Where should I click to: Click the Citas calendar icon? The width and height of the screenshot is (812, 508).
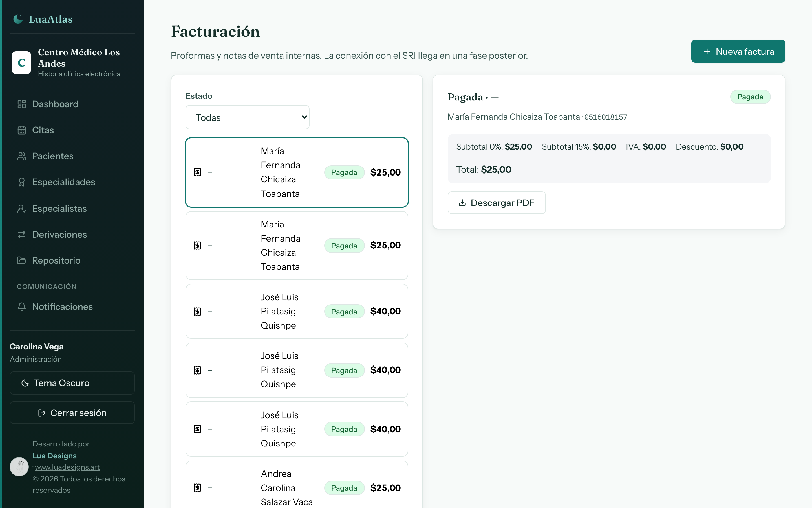[22, 130]
